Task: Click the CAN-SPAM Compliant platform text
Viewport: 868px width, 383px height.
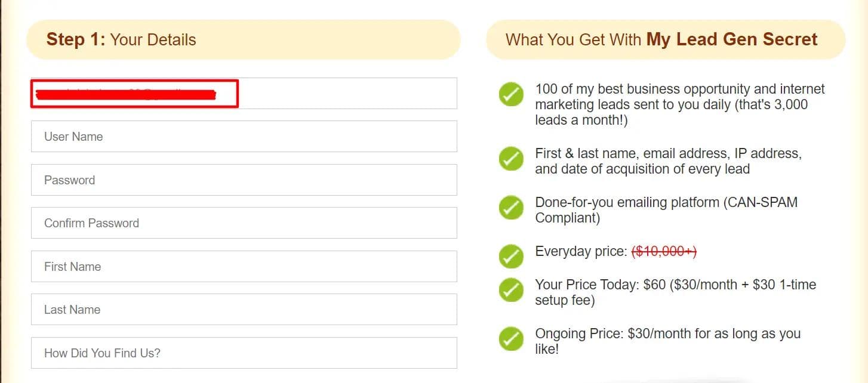Action: [666, 210]
